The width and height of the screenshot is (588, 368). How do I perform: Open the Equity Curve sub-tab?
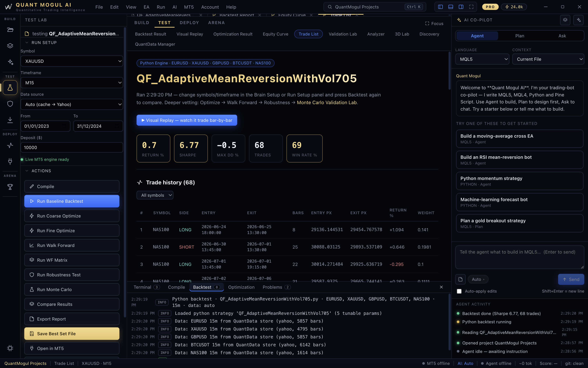(x=275, y=34)
